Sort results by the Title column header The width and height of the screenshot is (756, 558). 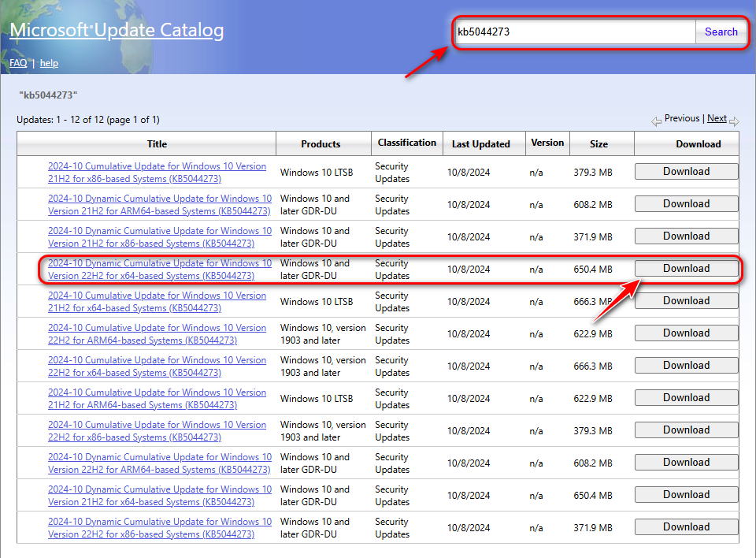(157, 144)
